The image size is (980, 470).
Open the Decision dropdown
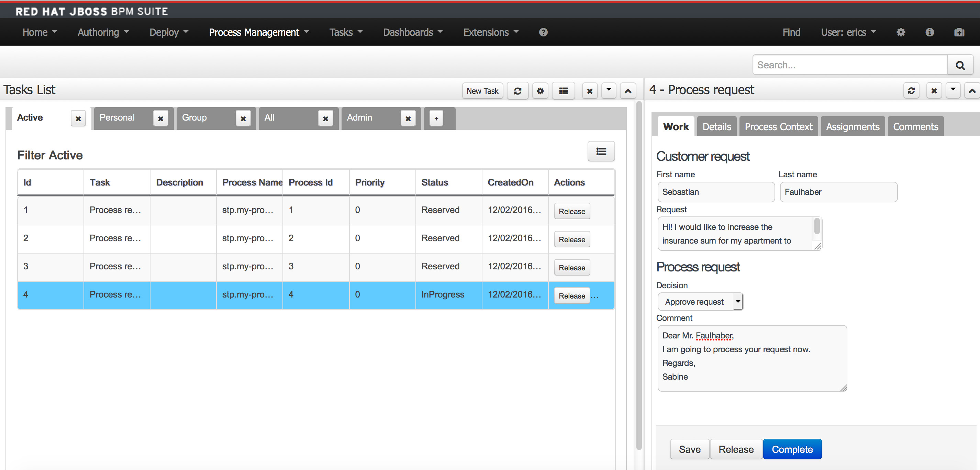tap(700, 302)
